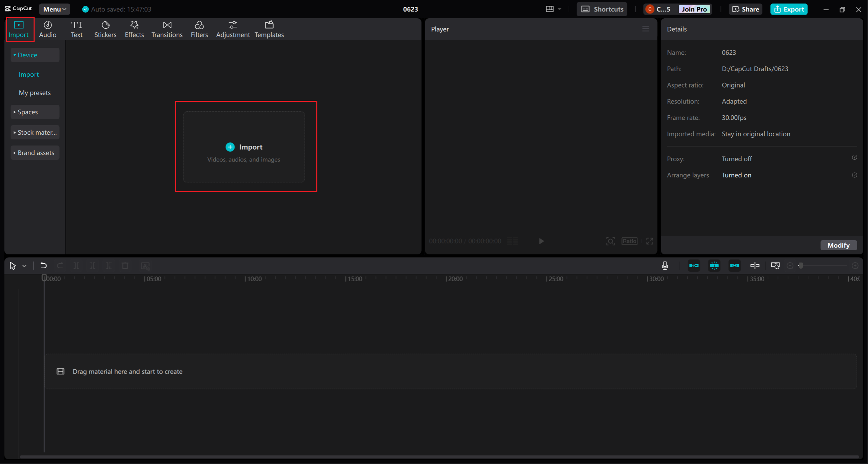
Task: Open the Stickers panel
Action: 105,29
